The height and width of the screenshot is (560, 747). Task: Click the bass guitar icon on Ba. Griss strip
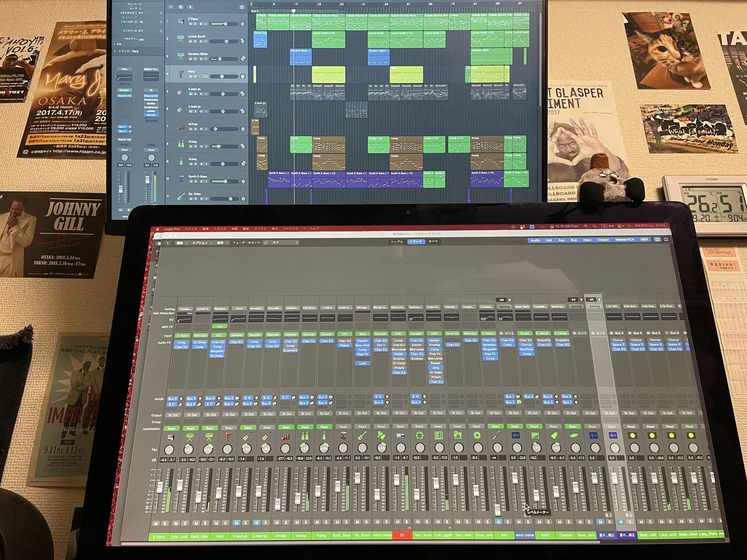pos(362,436)
